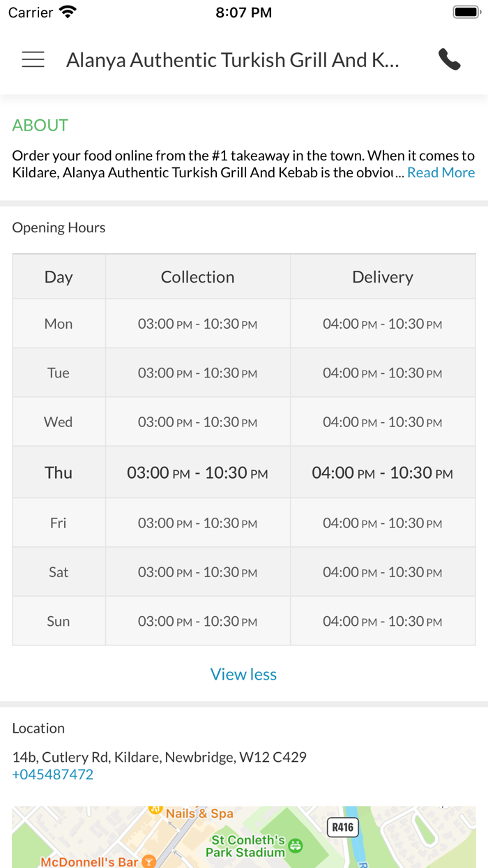The image size is (488, 868).
Task: Collapse opening hours with View less
Action: tap(243, 674)
